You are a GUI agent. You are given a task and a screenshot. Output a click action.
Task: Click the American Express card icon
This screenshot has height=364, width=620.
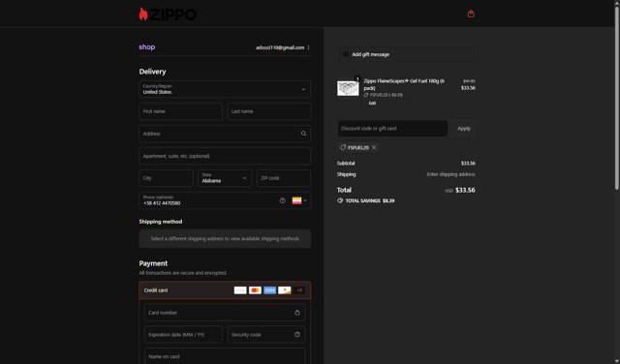pyautogui.click(x=269, y=290)
